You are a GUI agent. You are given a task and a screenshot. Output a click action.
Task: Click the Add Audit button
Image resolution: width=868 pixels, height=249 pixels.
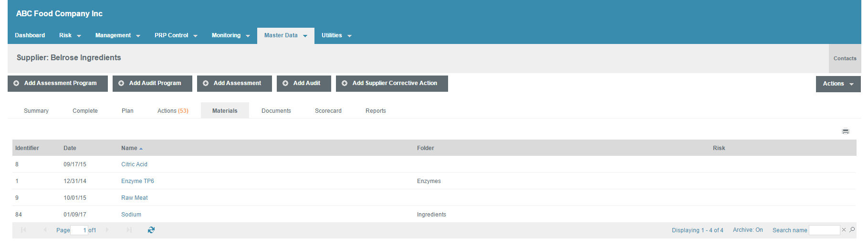tap(304, 83)
